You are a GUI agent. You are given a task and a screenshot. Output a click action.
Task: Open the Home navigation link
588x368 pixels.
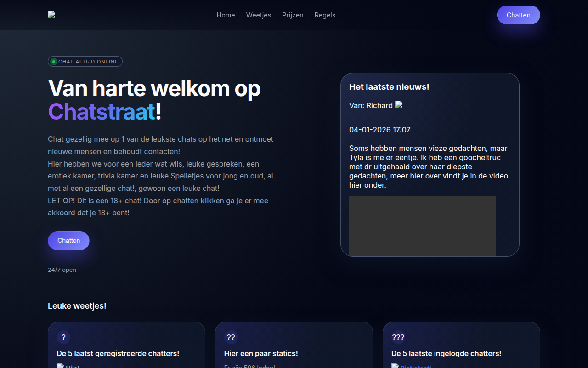(x=226, y=15)
